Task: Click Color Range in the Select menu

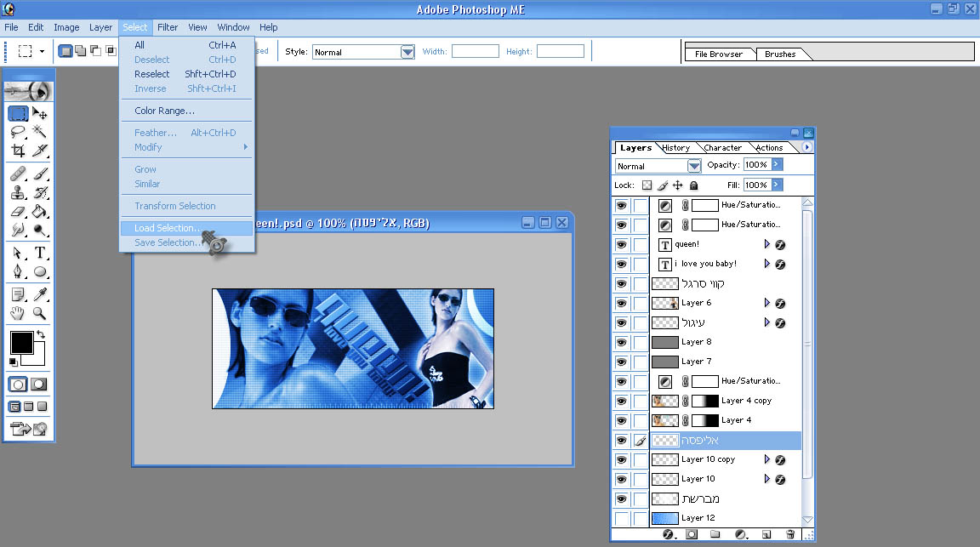Action: [164, 111]
